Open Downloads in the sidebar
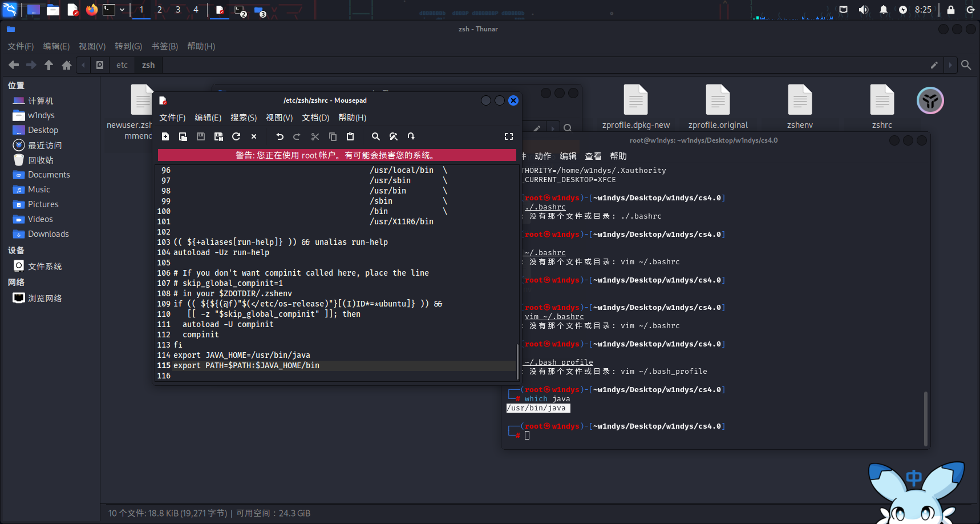This screenshot has height=524, width=980. (x=48, y=234)
